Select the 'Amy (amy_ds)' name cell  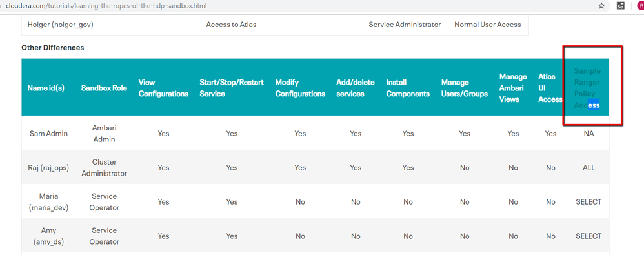pyautogui.click(x=48, y=236)
